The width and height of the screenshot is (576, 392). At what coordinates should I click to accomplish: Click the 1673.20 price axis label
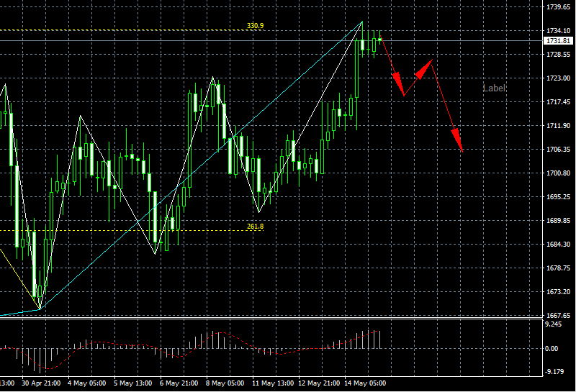coord(559,292)
